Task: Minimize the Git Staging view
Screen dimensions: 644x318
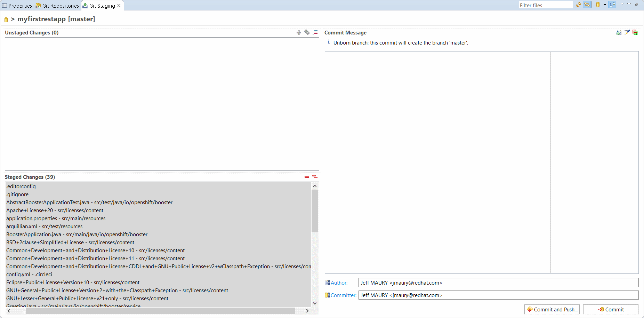Action: coord(629,4)
